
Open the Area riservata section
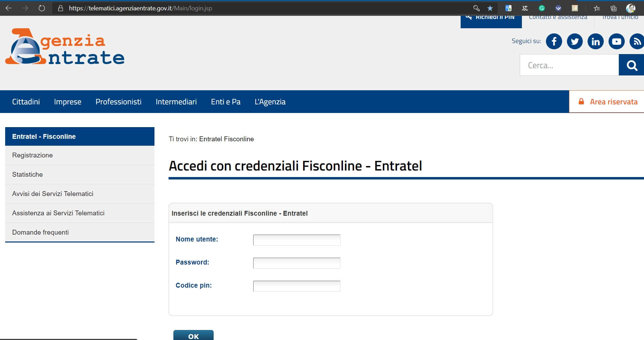click(x=608, y=102)
